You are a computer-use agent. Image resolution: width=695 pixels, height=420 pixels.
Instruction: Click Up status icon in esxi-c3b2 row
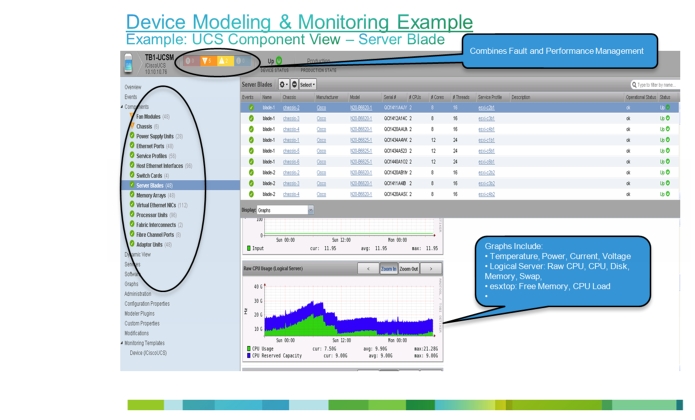coord(668,183)
